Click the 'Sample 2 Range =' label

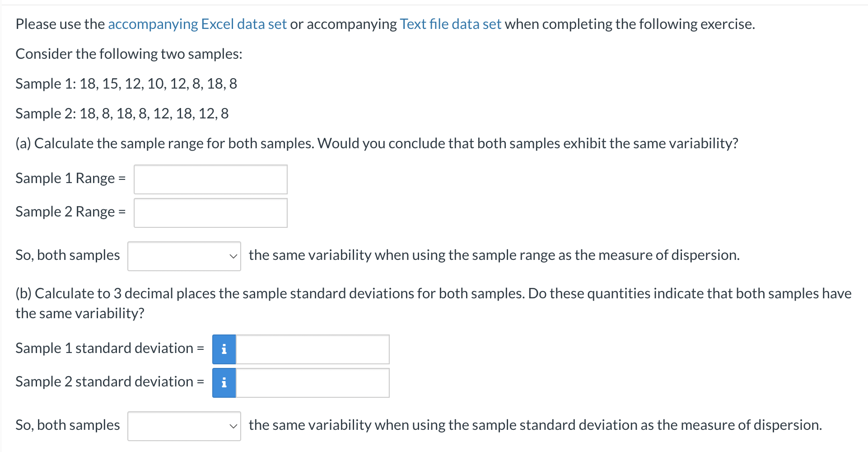70,212
